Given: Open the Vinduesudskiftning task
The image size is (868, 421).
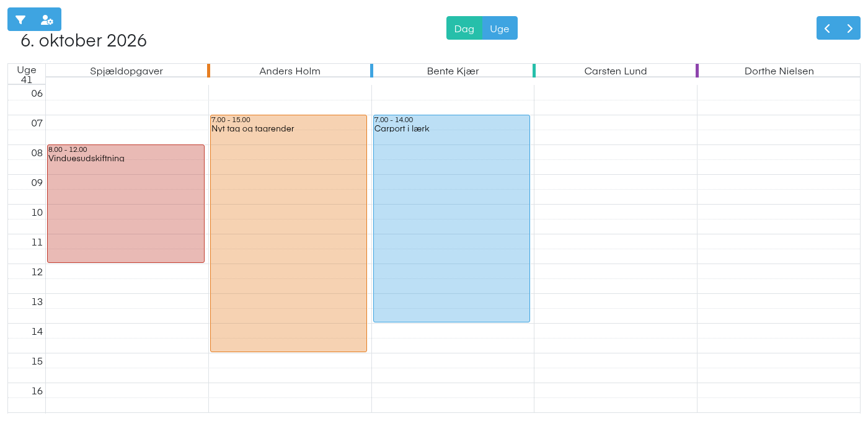Looking at the screenshot, I should point(126,203).
